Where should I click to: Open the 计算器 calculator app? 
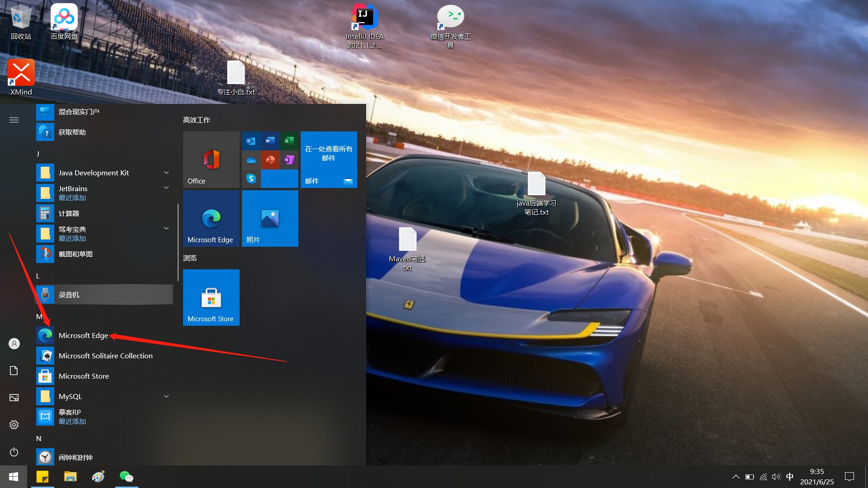(x=69, y=213)
